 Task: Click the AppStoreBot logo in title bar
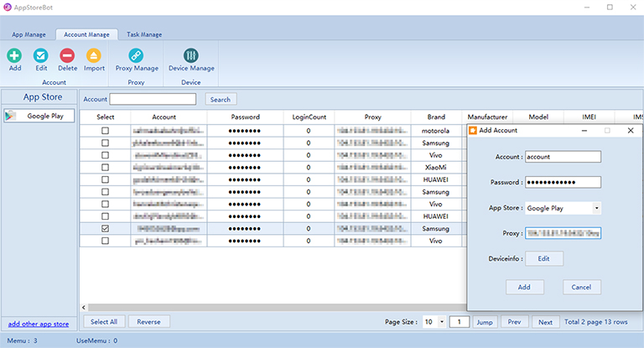tap(7, 8)
